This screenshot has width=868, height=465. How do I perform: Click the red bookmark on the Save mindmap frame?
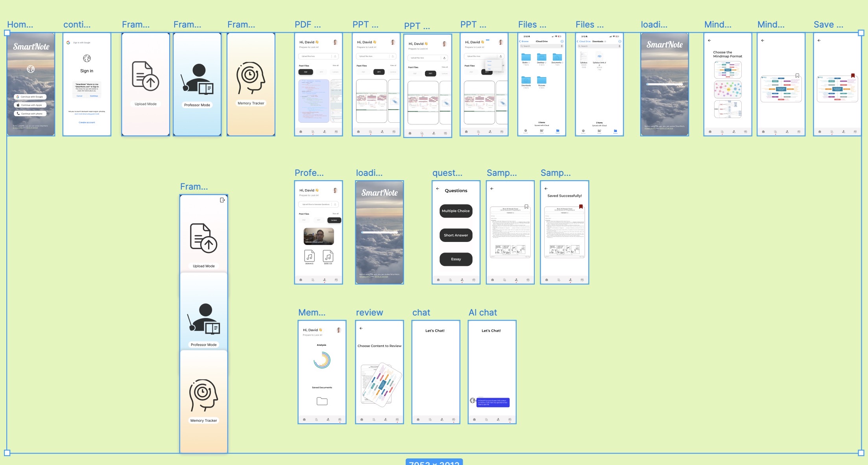(853, 76)
